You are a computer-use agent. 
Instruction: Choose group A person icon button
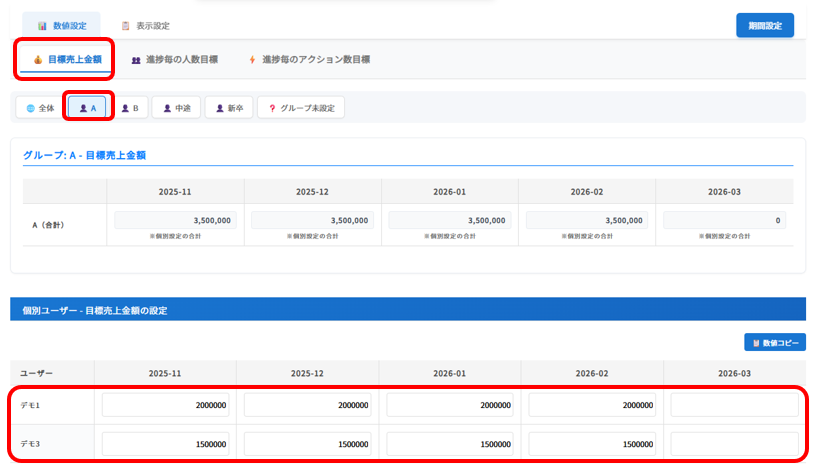point(84,108)
